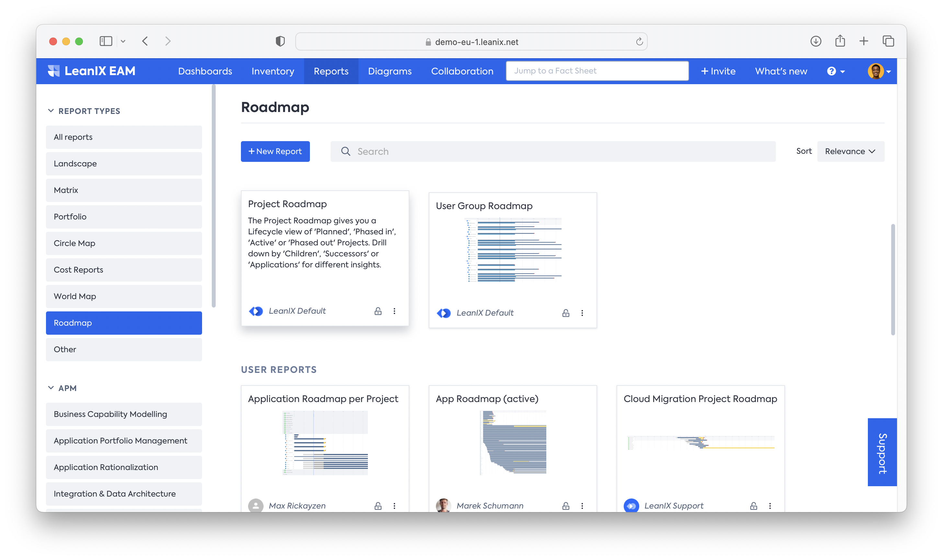Click the reports Search field
The width and height of the screenshot is (943, 560).
click(553, 151)
